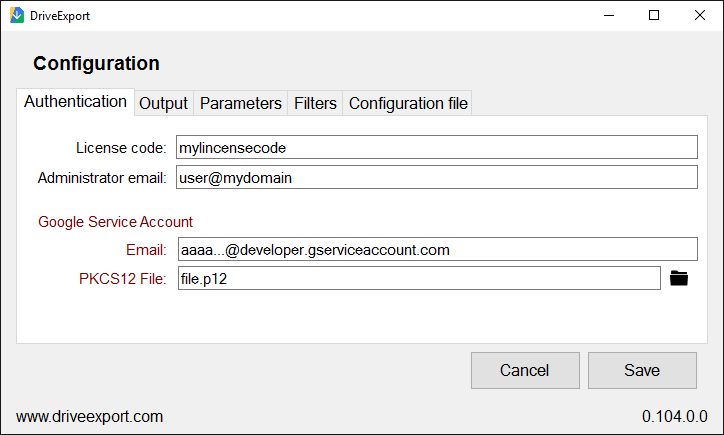Save the configuration
The image size is (724, 435).
642,370
